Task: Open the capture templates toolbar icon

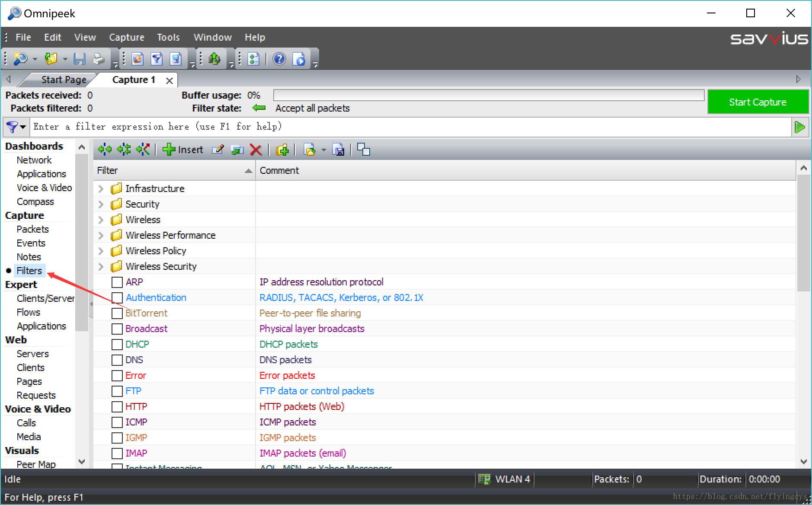Action: 137,58
